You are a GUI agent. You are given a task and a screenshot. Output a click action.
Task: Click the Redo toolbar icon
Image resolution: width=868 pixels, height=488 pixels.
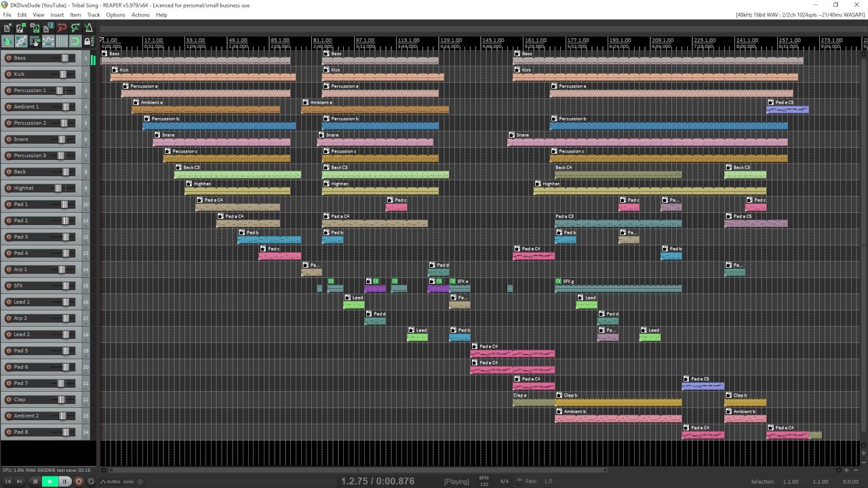coord(75,28)
